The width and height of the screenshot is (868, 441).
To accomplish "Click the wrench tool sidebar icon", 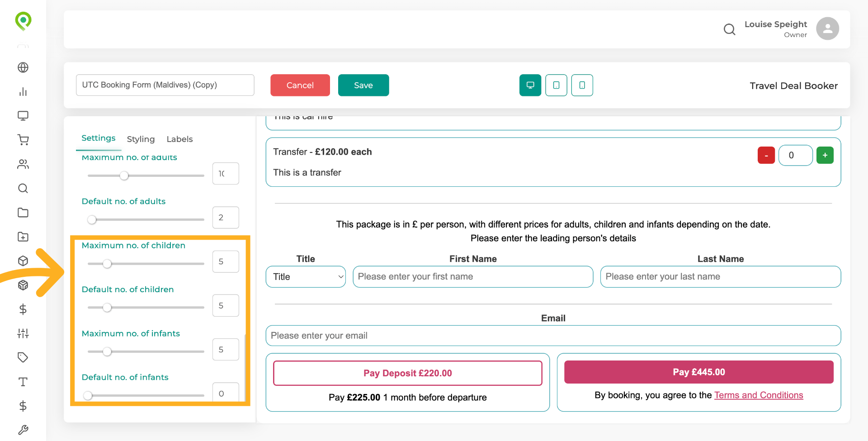I will pyautogui.click(x=23, y=430).
